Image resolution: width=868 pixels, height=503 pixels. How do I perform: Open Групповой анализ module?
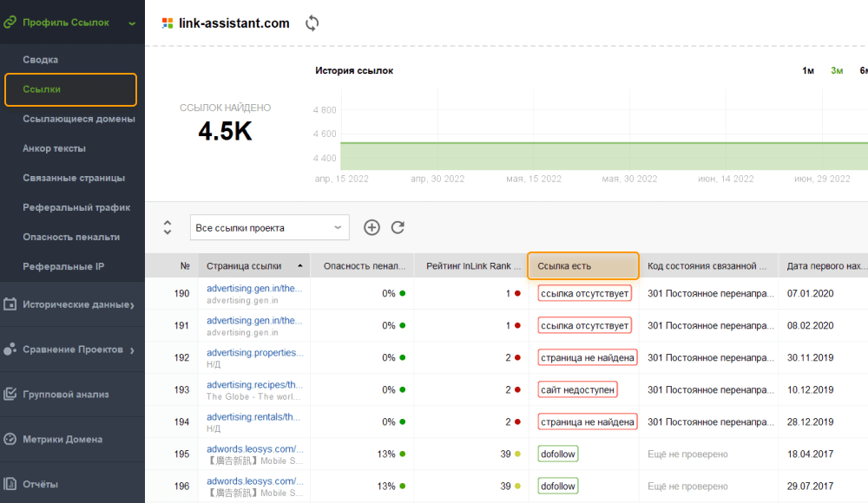tap(66, 394)
